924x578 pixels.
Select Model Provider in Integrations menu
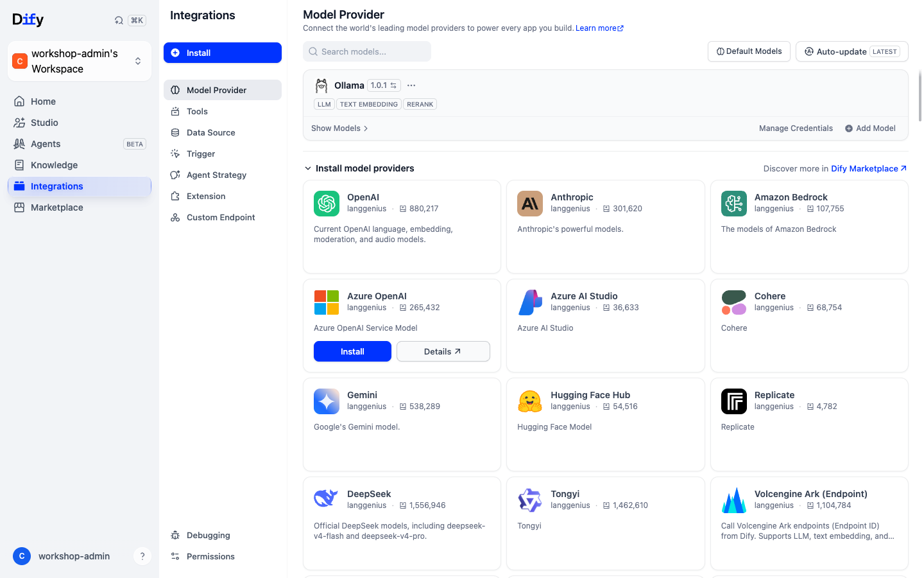[223, 90]
